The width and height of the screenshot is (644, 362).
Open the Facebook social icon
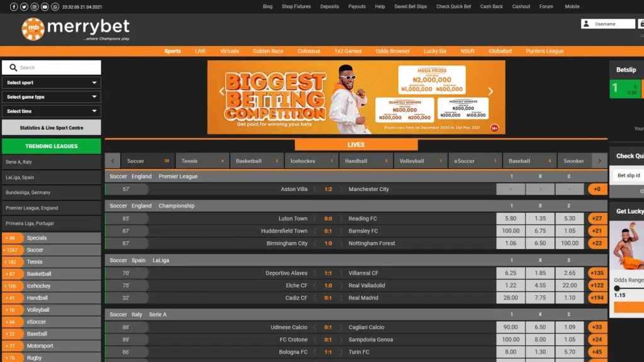coord(14,7)
